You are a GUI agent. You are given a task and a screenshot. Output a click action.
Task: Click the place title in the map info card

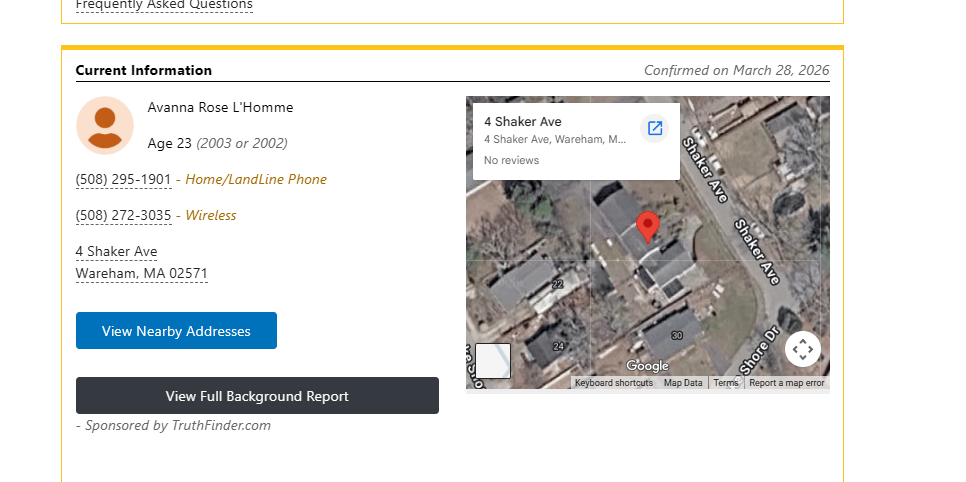523,122
